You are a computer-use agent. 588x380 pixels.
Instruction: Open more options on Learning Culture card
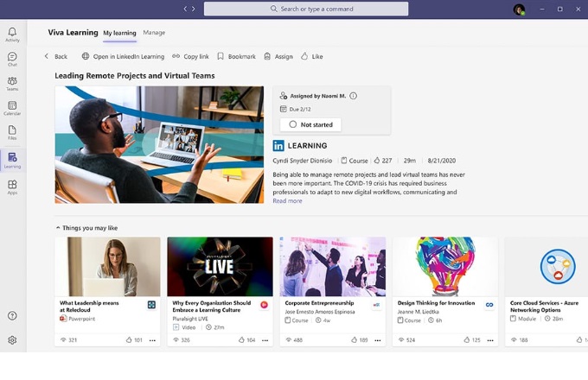click(x=265, y=340)
